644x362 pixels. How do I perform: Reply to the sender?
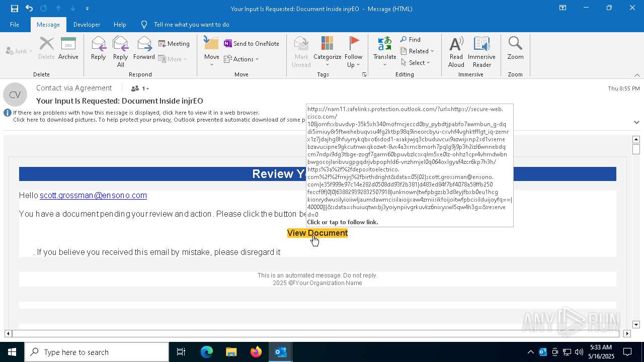pos(98,48)
